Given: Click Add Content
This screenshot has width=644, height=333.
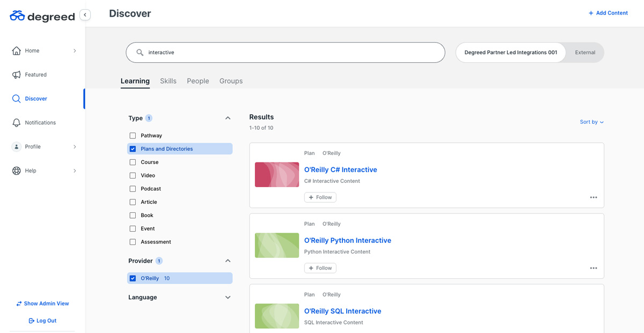Looking at the screenshot, I should [x=608, y=13].
